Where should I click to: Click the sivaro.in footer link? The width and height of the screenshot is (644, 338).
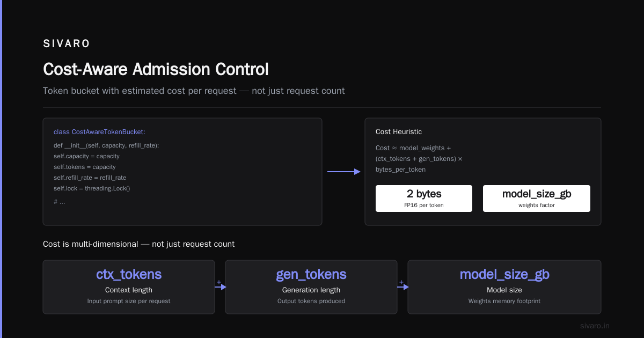[x=595, y=326]
